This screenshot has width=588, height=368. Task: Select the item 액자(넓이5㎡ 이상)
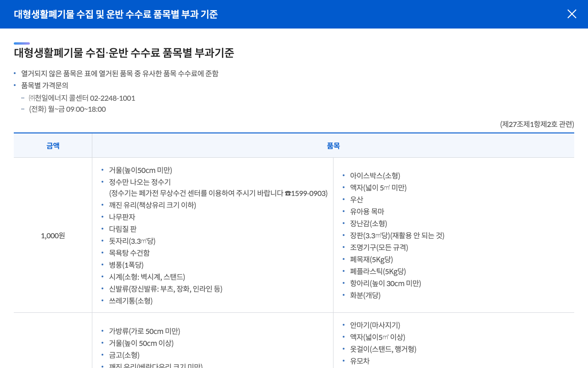(378, 337)
